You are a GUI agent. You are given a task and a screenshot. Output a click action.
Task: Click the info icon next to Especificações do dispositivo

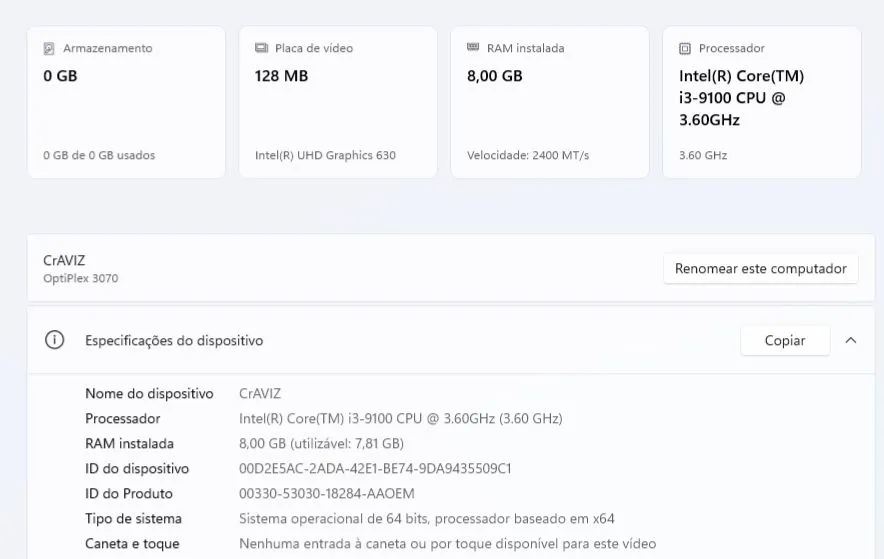pyautogui.click(x=55, y=340)
